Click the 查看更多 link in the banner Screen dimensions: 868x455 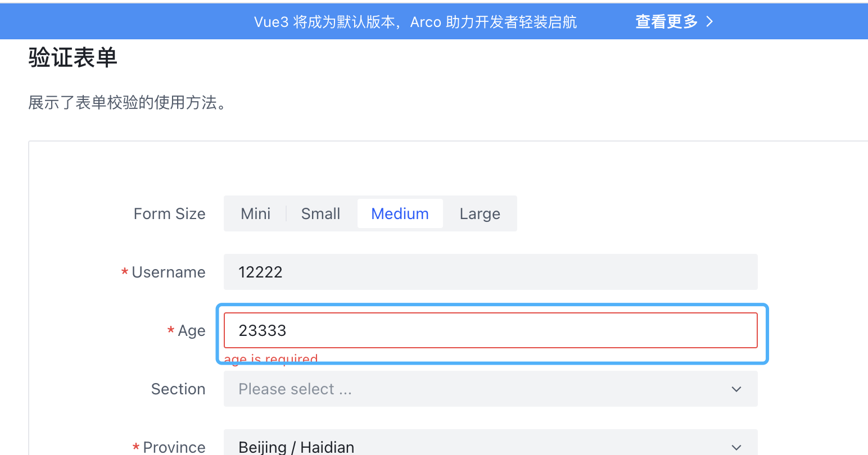tap(666, 21)
